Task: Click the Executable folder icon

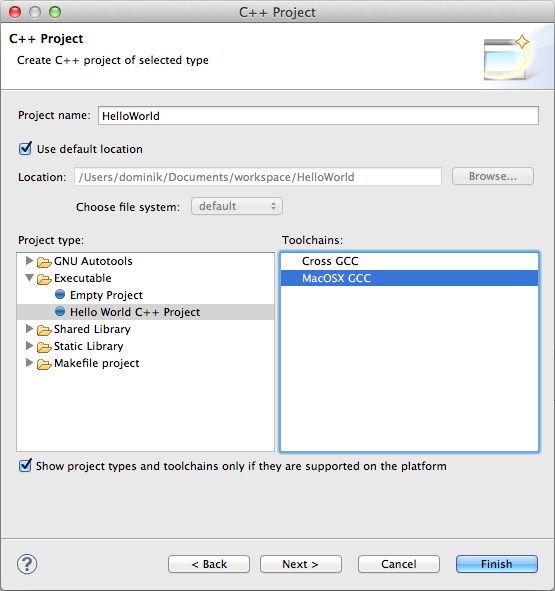Action: click(44, 279)
